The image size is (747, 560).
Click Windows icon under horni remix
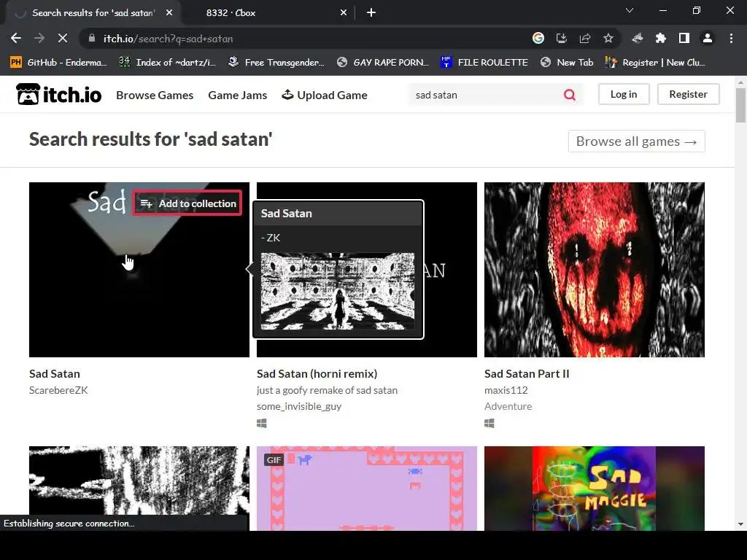(262, 423)
